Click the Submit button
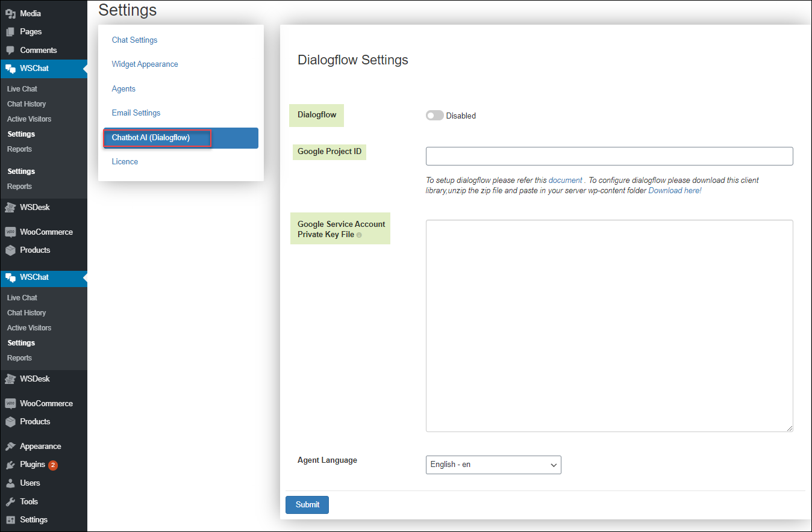 307,504
